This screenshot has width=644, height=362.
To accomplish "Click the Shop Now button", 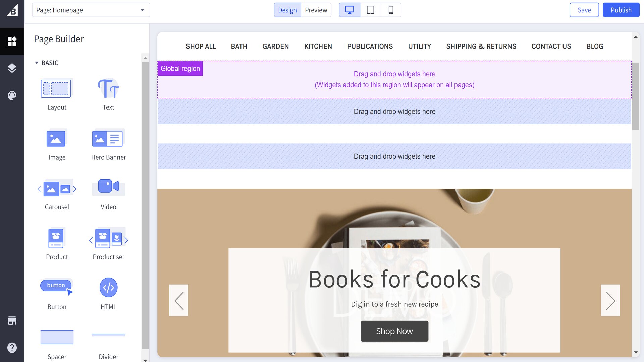I will click(x=394, y=331).
